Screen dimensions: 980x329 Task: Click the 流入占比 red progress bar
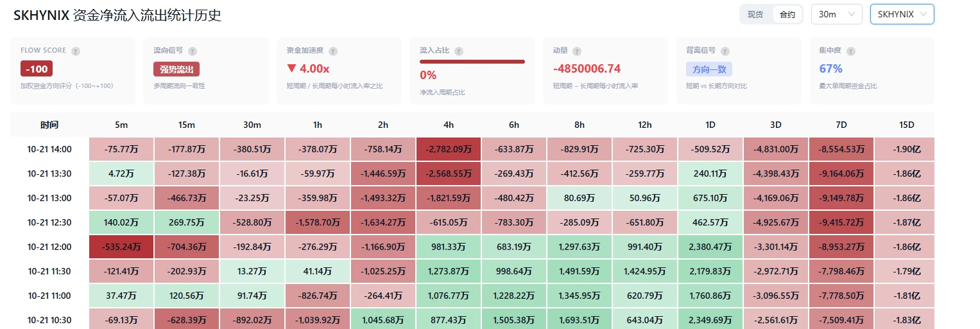(472, 62)
